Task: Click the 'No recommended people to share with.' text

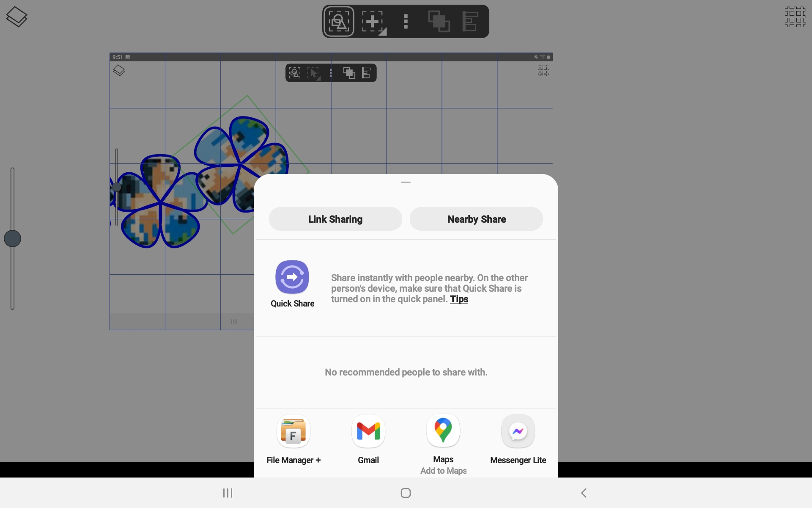Action: (x=406, y=372)
